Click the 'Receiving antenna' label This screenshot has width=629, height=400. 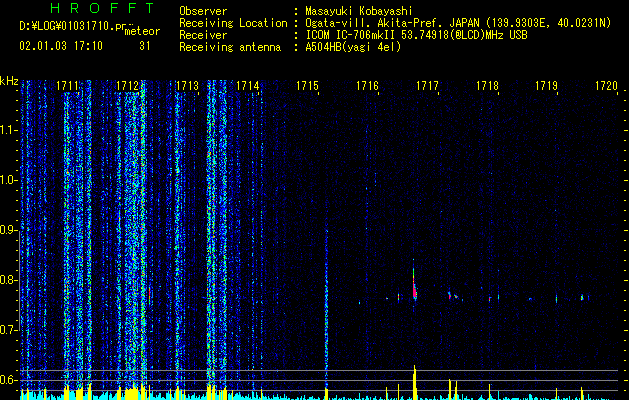(230, 47)
